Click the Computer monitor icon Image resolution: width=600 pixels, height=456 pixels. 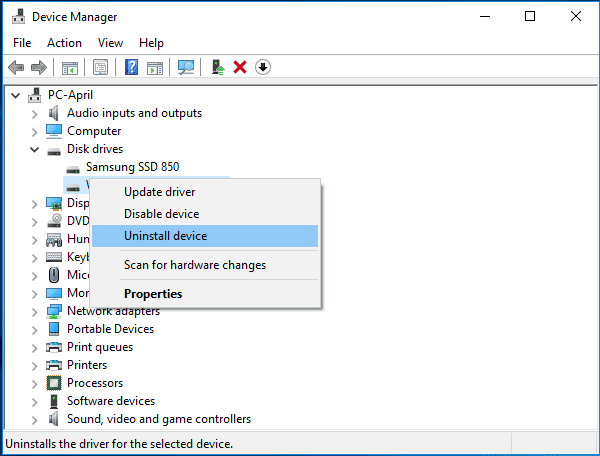pos(54,131)
